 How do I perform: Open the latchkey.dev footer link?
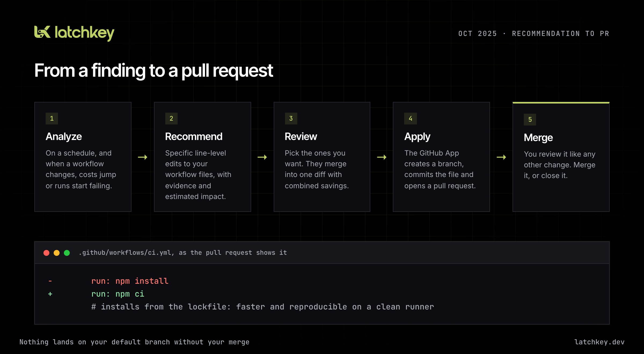click(599, 342)
